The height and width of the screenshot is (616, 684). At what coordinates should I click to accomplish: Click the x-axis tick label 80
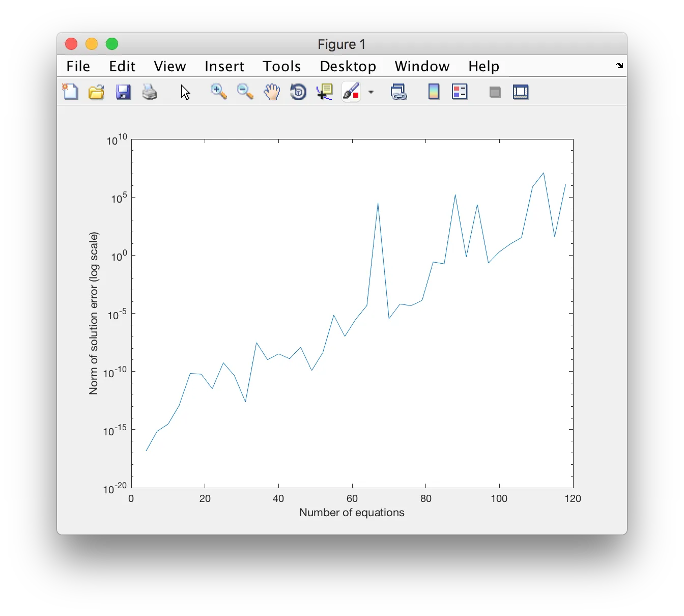(425, 498)
